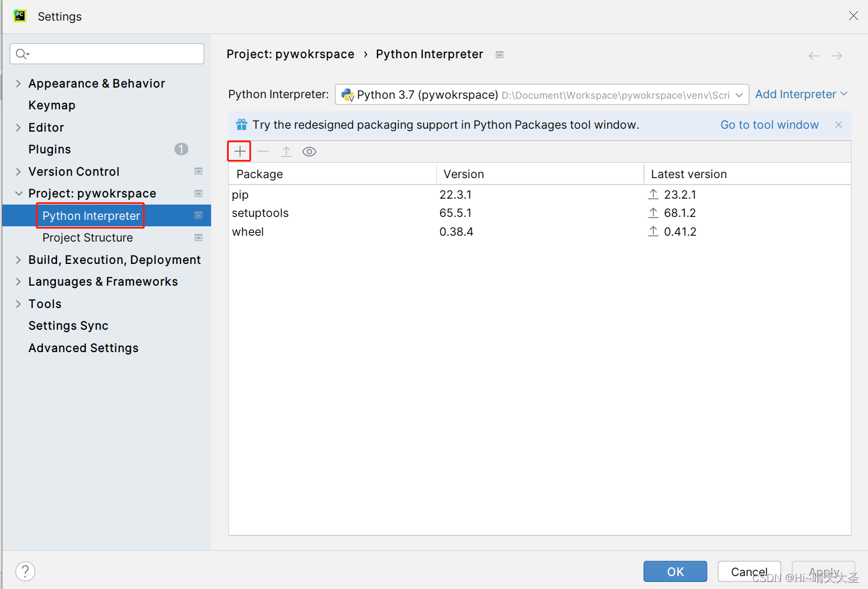
Task: Click the help question mark button
Action: (25, 571)
